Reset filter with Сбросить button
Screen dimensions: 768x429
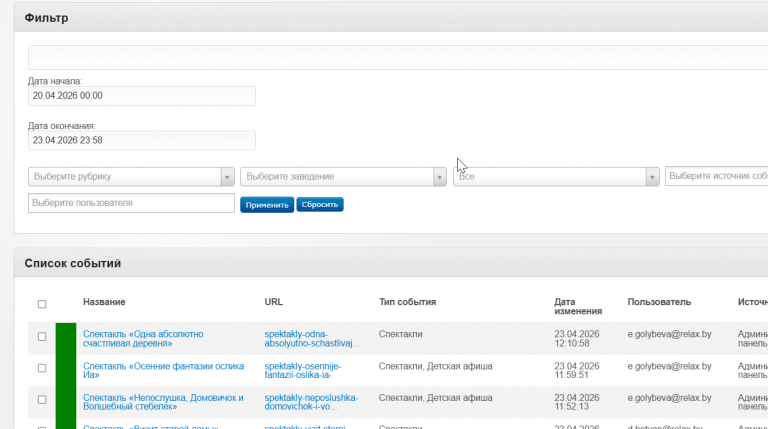point(320,204)
